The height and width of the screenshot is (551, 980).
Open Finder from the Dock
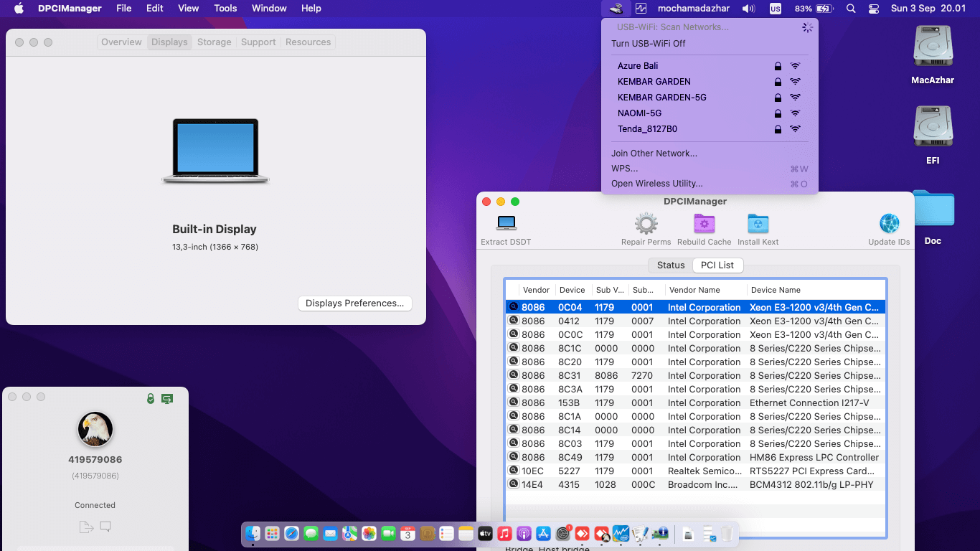(253, 533)
